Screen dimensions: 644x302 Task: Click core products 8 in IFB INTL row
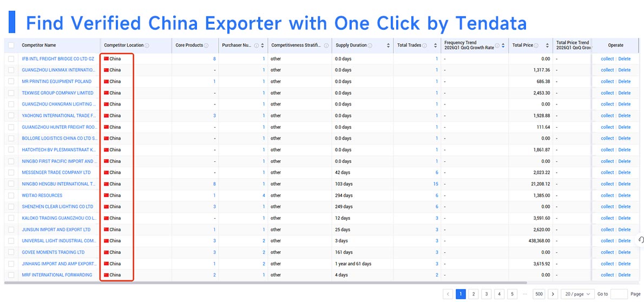[214, 59]
